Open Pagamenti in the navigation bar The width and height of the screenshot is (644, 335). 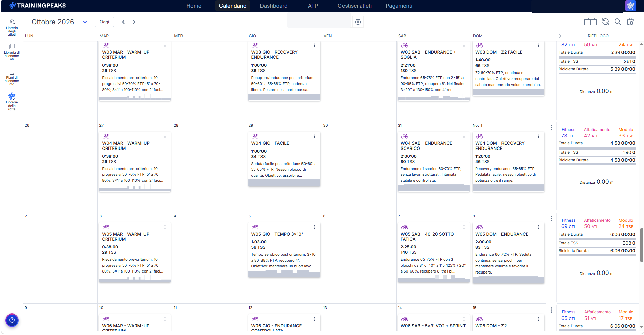399,6
